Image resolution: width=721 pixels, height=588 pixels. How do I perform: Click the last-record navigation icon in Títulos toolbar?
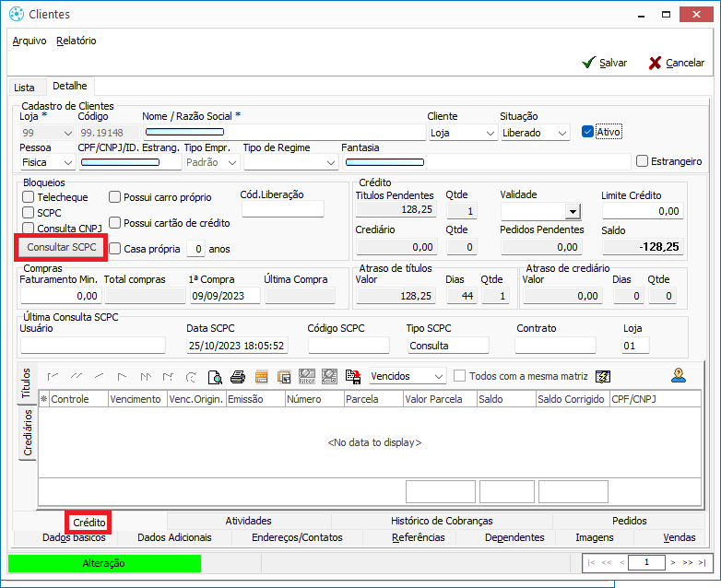[x=168, y=377]
